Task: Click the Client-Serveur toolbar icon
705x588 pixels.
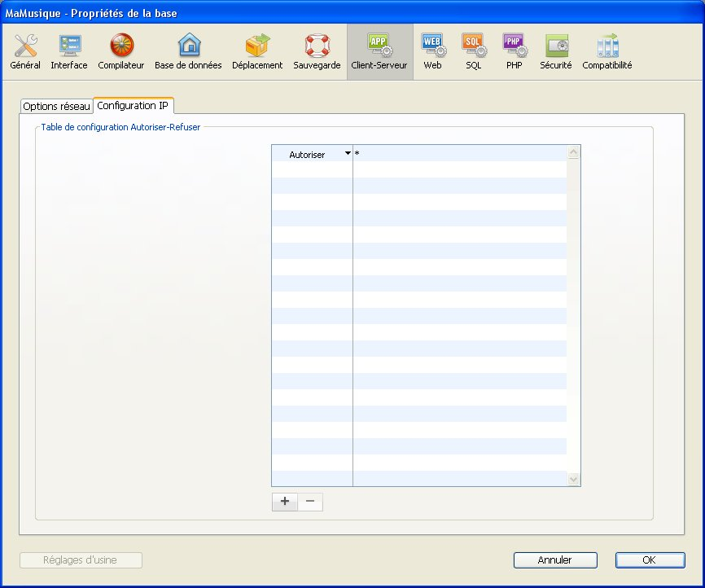Action: click(x=379, y=51)
